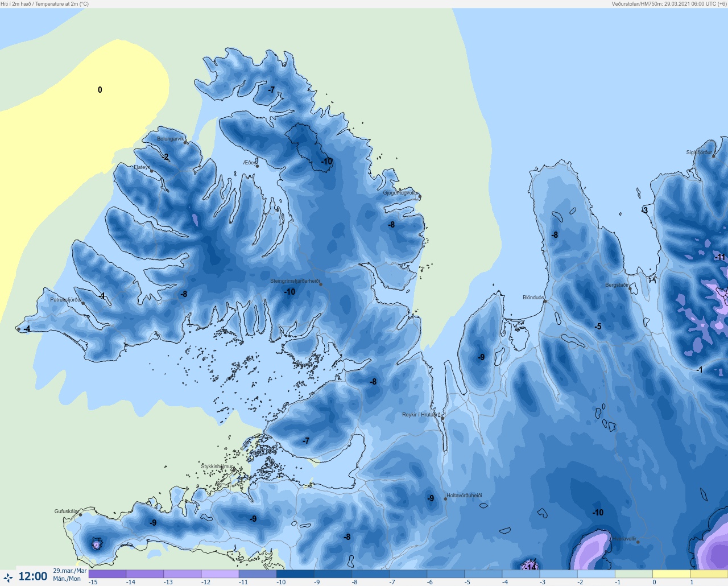Click the -8 value below Gjögurflugvöllur
Image resolution: width=728 pixels, height=586 pixels.
[391, 225]
